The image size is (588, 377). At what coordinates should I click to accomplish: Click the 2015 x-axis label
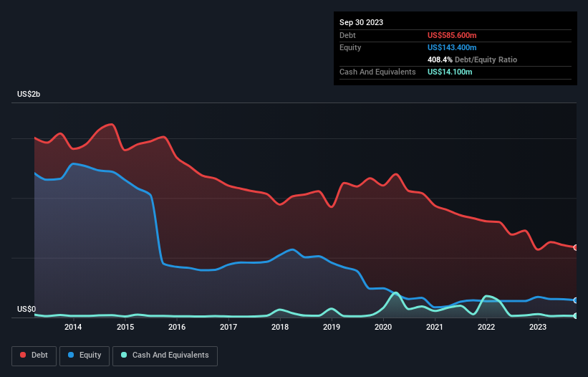point(125,327)
